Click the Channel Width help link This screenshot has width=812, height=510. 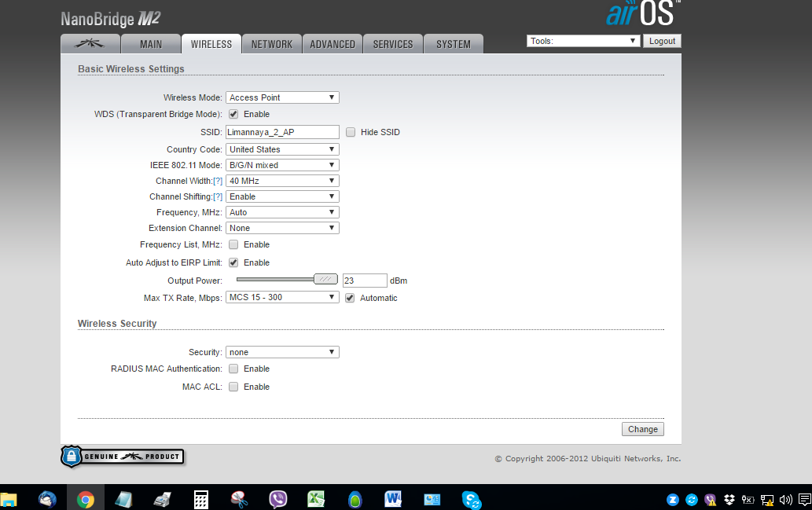218,181
